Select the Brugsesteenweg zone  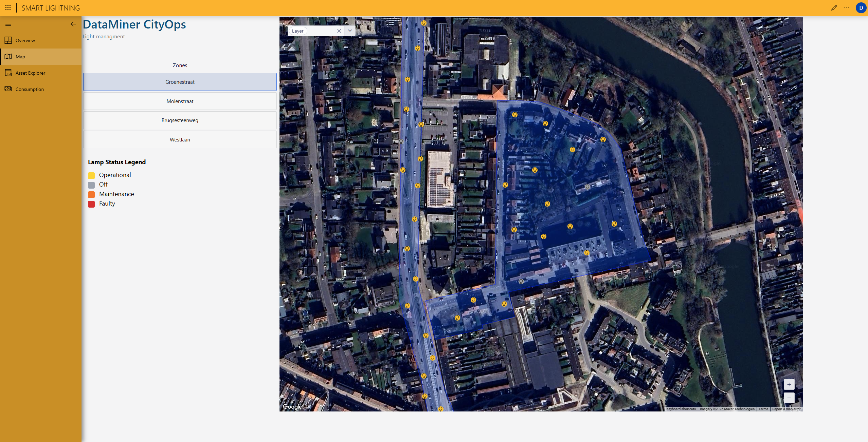[x=180, y=120]
